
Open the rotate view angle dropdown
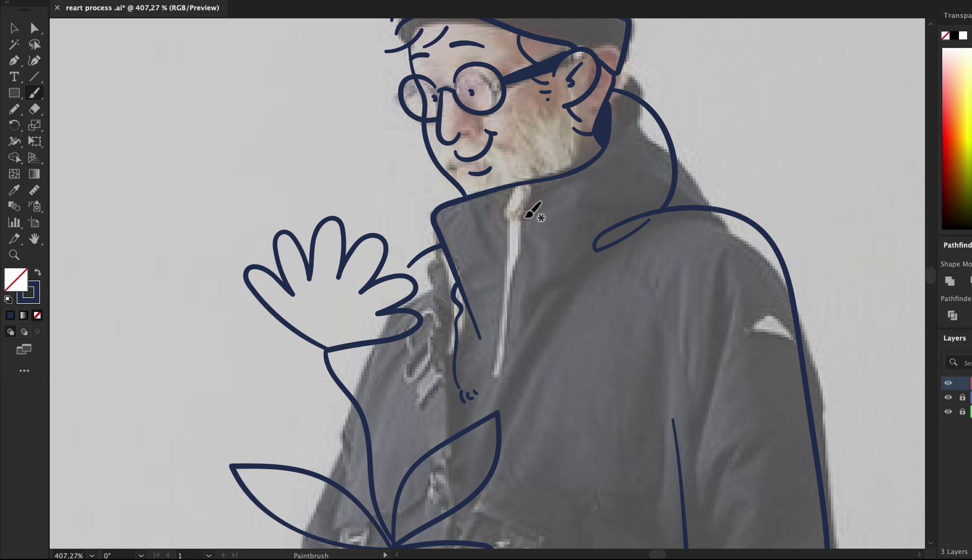click(x=141, y=555)
